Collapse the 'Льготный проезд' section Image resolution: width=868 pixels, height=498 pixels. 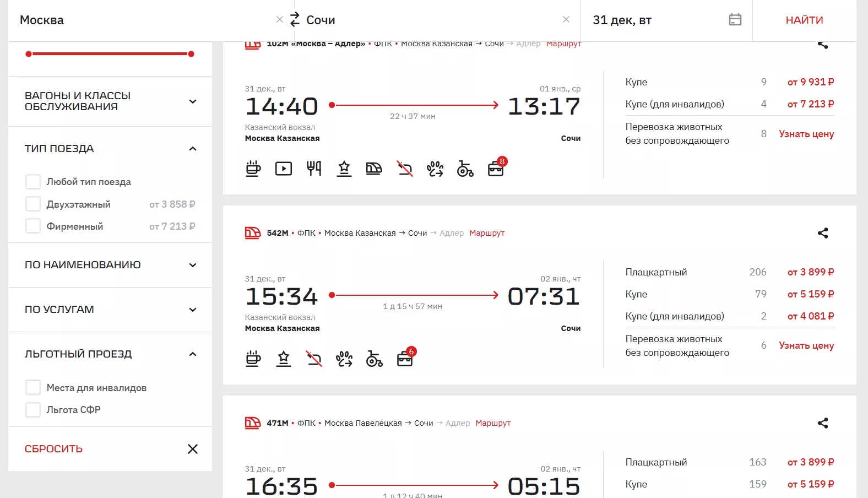click(x=192, y=354)
